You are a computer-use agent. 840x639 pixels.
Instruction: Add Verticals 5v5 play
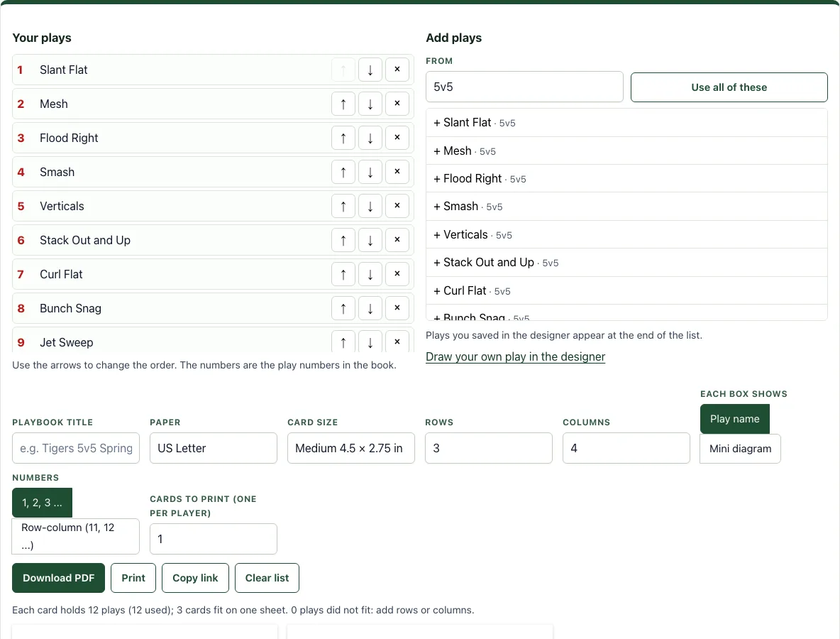coord(626,235)
